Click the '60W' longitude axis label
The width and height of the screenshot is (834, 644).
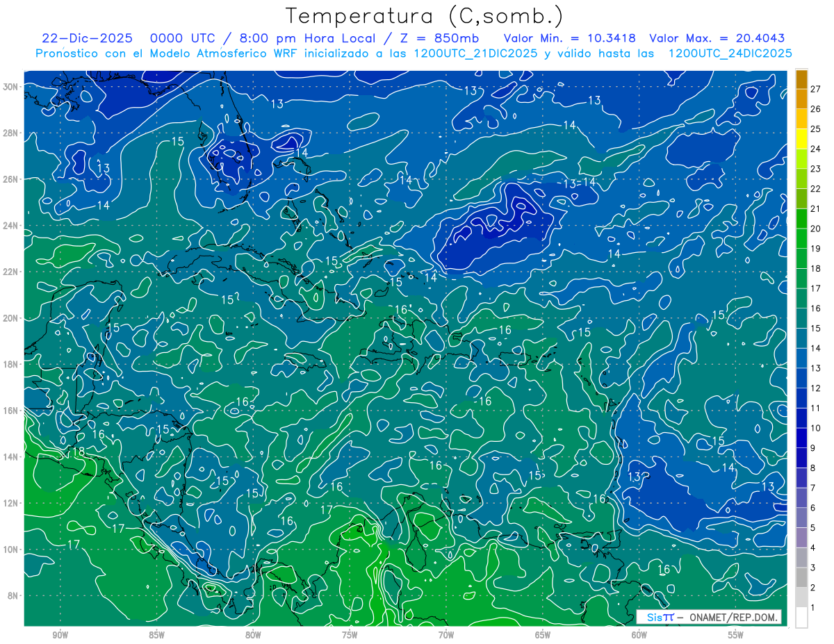click(639, 635)
